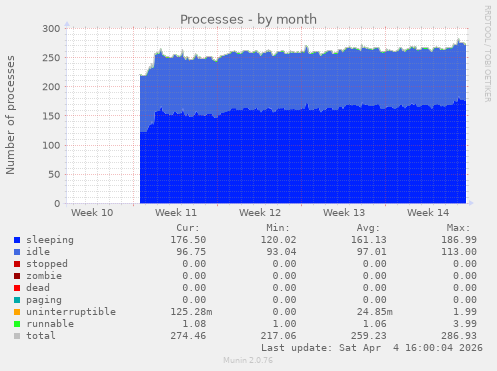Click the 200 y-axis tick label
The height and width of the screenshot is (371, 497).
pos(51,87)
